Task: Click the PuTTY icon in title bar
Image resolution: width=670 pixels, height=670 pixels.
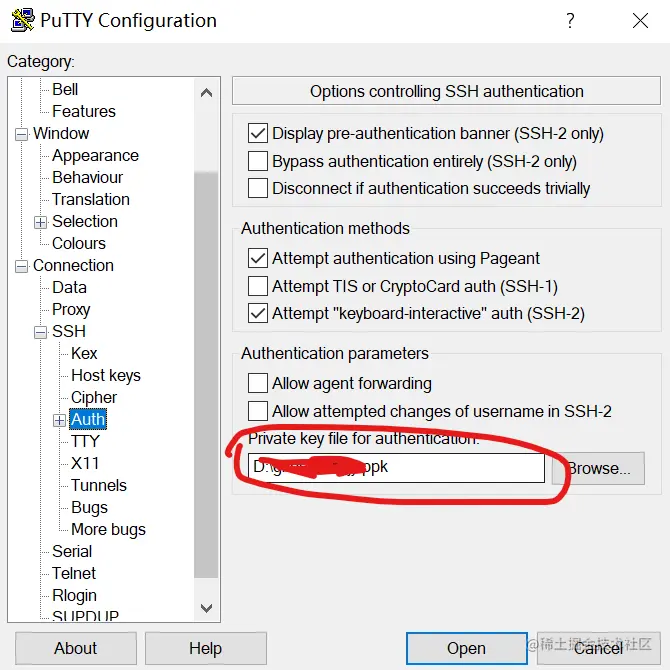Action: (20, 20)
